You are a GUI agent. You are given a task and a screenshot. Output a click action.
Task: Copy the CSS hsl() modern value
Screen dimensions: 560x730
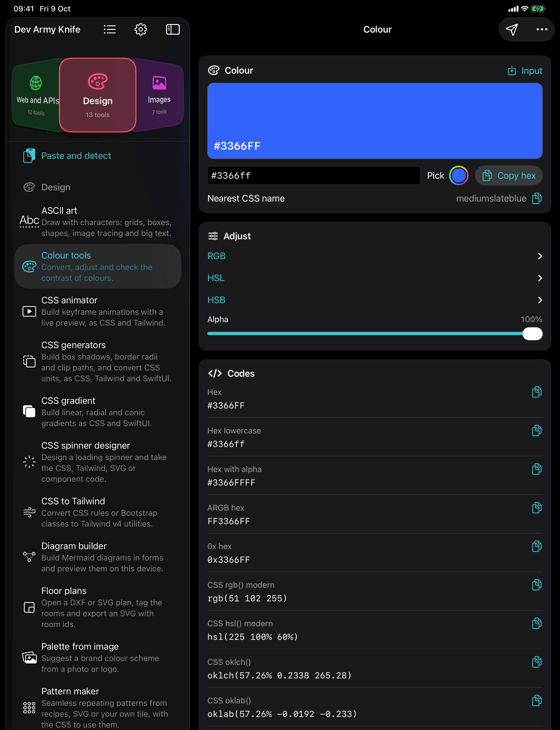pyautogui.click(x=537, y=623)
